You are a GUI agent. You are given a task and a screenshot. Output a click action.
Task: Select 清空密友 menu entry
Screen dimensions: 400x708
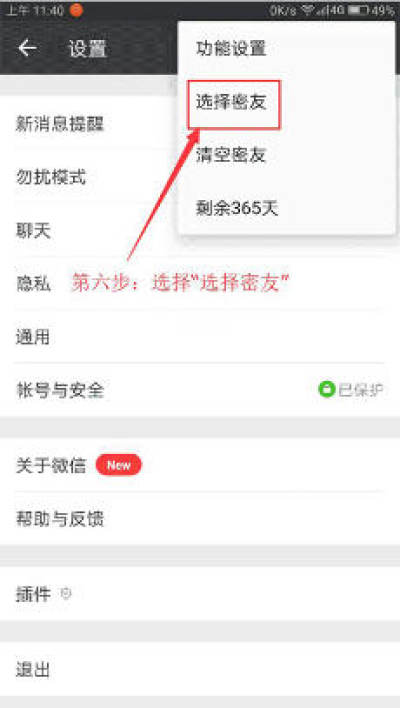tap(287, 155)
